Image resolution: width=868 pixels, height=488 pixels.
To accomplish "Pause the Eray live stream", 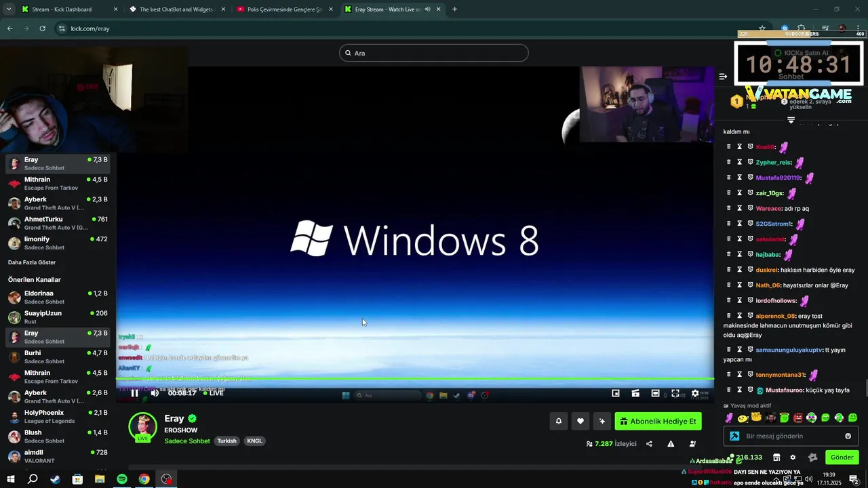I will point(134,393).
